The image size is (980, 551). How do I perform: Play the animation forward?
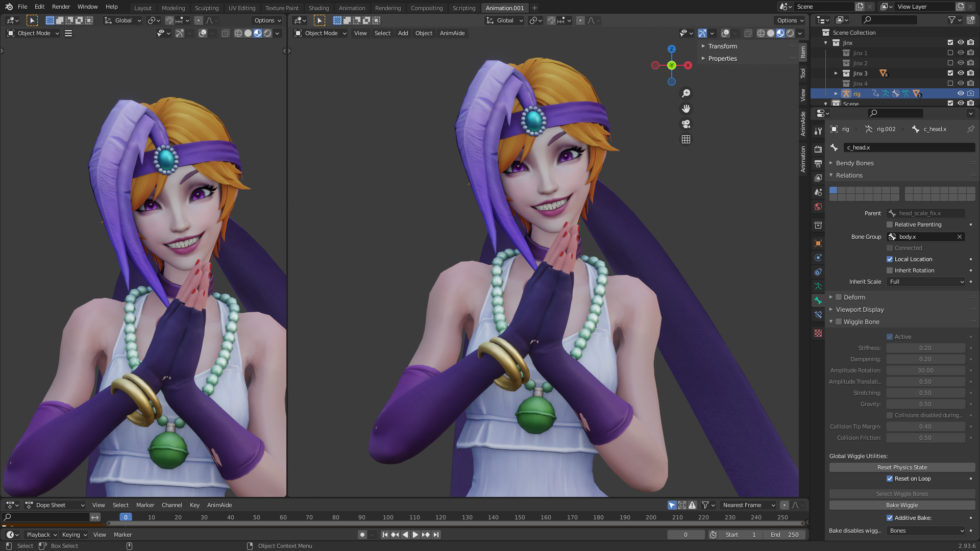pyautogui.click(x=415, y=535)
